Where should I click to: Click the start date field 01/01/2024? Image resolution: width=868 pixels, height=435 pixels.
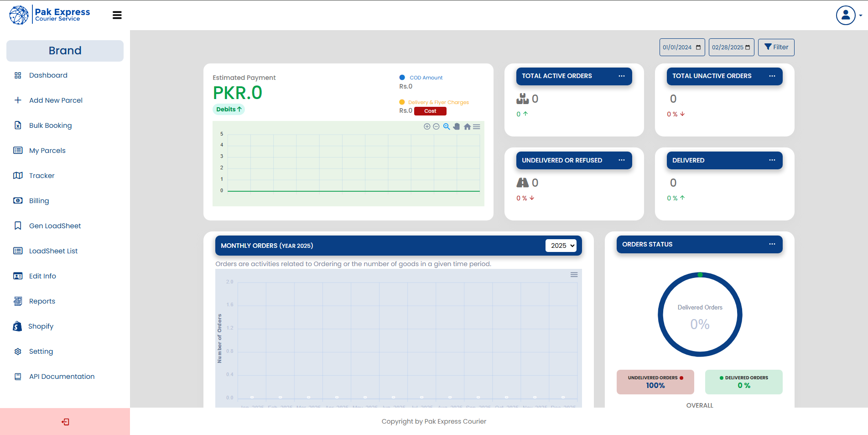[681, 47]
